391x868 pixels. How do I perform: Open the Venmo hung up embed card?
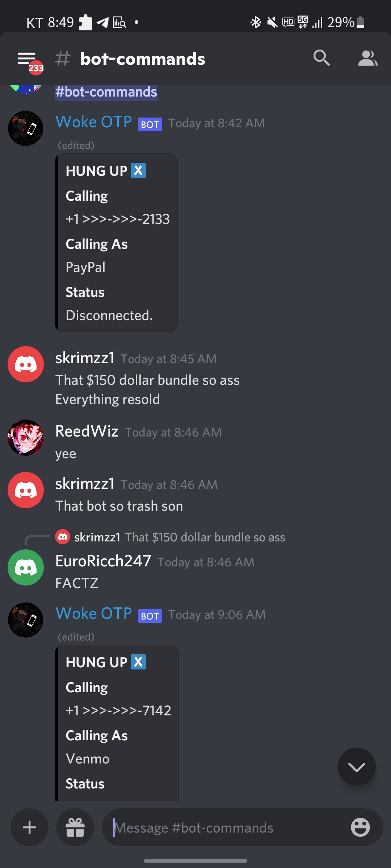pos(117,723)
